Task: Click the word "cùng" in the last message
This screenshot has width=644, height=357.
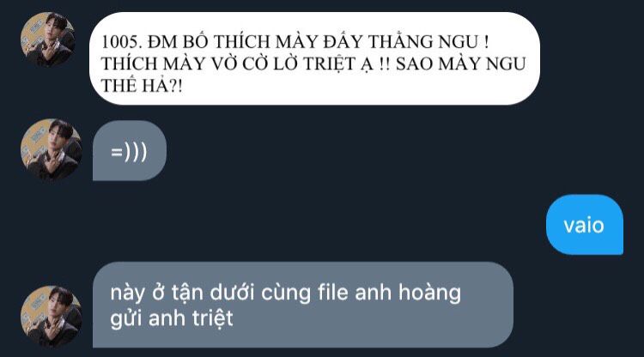Action: pos(286,294)
